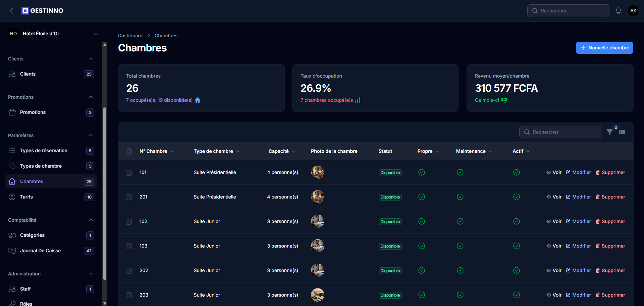Go to Journal De Caisse
This screenshot has height=306, width=644.
click(x=51, y=251)
